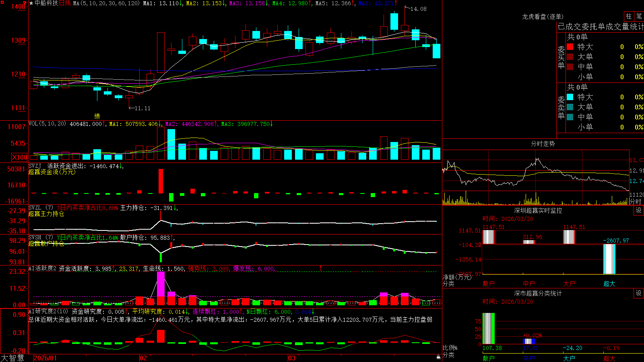This screenshot has height=362, width=644.
Task: Click cyan 特大 swatch in 委卖单 legend
Action: pos(570,97)
